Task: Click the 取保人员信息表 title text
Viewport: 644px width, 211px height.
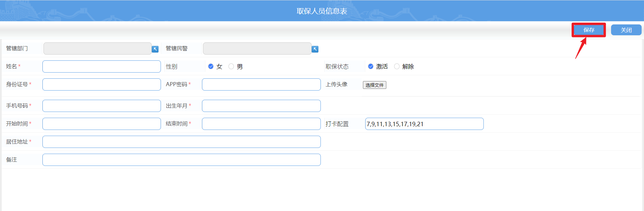Action: coord(322,11)
